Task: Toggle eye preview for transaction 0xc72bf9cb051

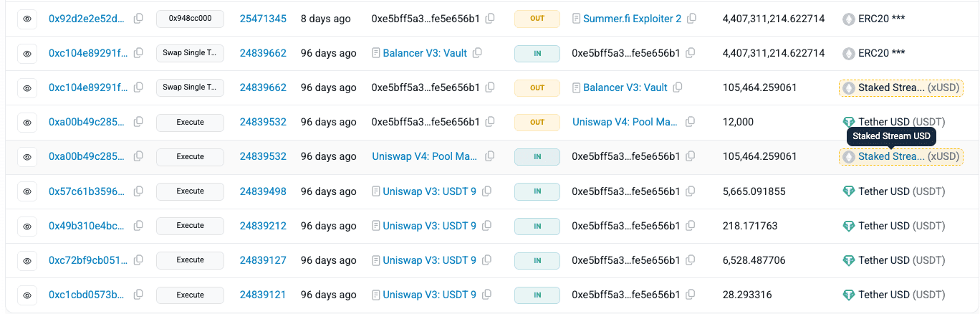Action: pyautogui.click(x=27, y=260)
